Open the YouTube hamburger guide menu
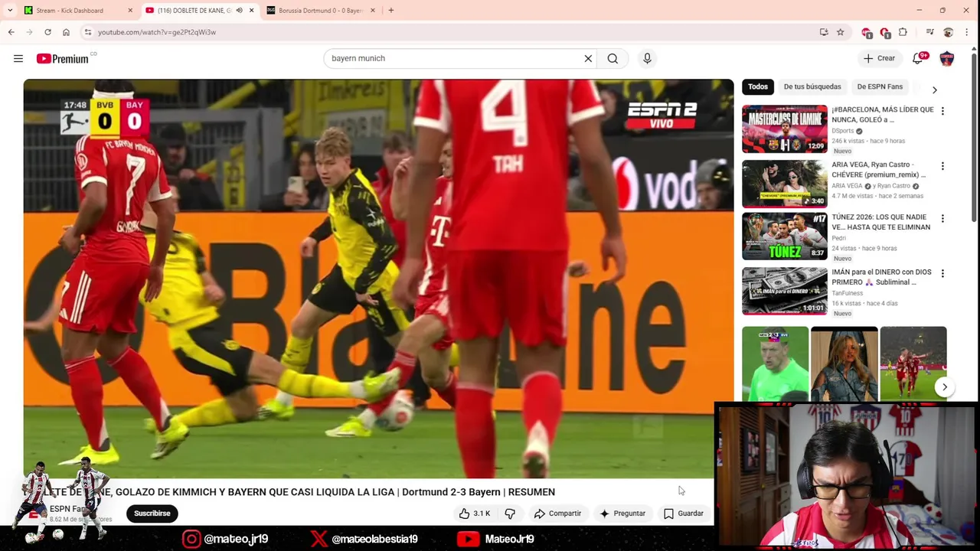The image size is (980, 551). 18,58
